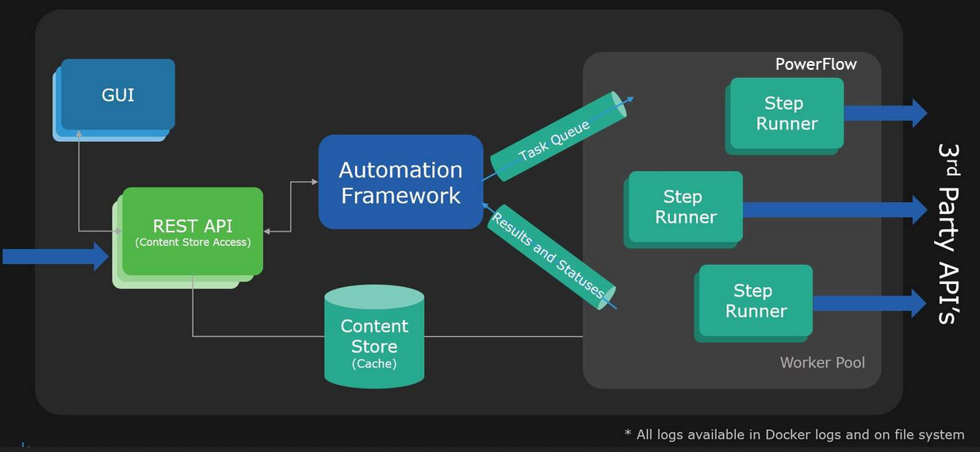Viewport: 980px width, 452px height.
Task: Click the (Cache) text on Content Store
Action: point(374,365)
